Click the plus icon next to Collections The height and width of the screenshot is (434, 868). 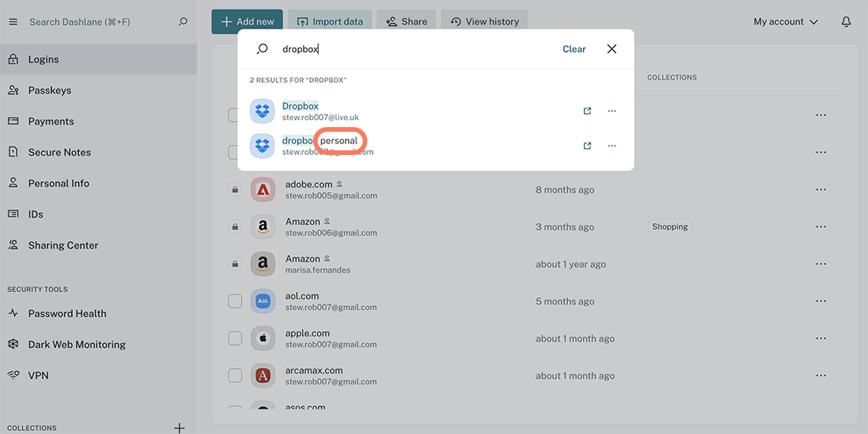[x=179, y=428]
